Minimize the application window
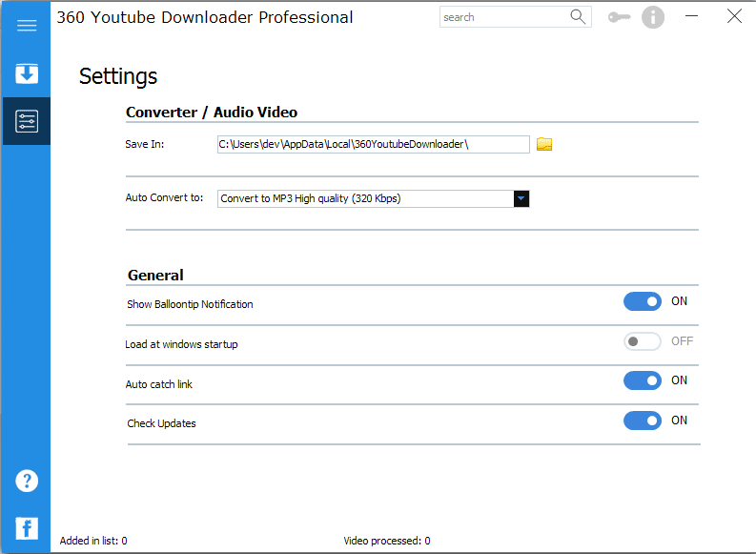Viewport: 756px width, 554px height. [x=693, y=16]
